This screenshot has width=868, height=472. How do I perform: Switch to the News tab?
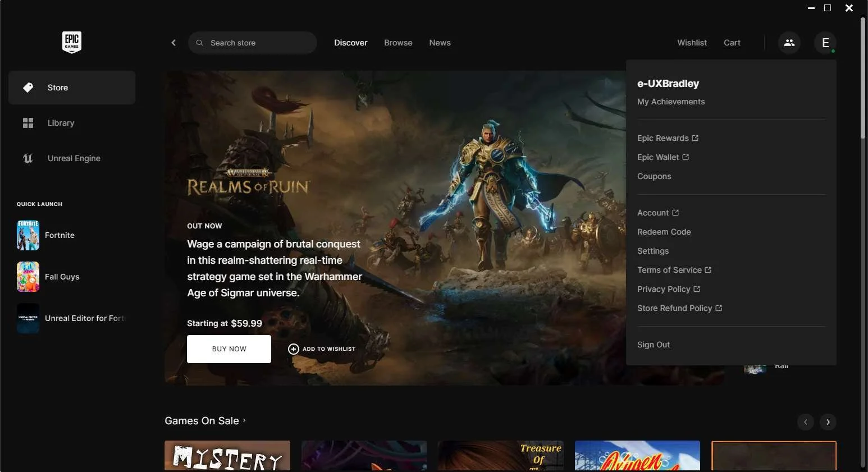coord(440,43)
